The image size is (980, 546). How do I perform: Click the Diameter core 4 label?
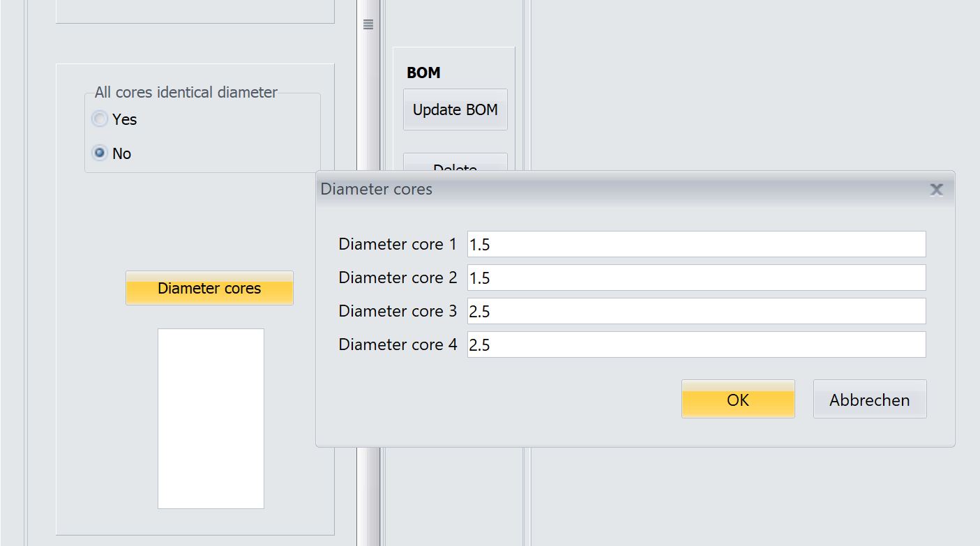(x=398, y=344)
